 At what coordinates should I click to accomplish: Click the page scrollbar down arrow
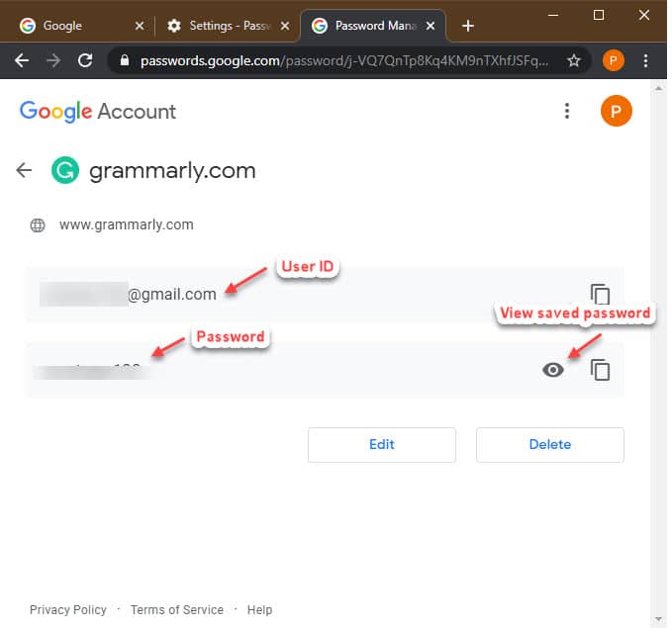(658, 619)
